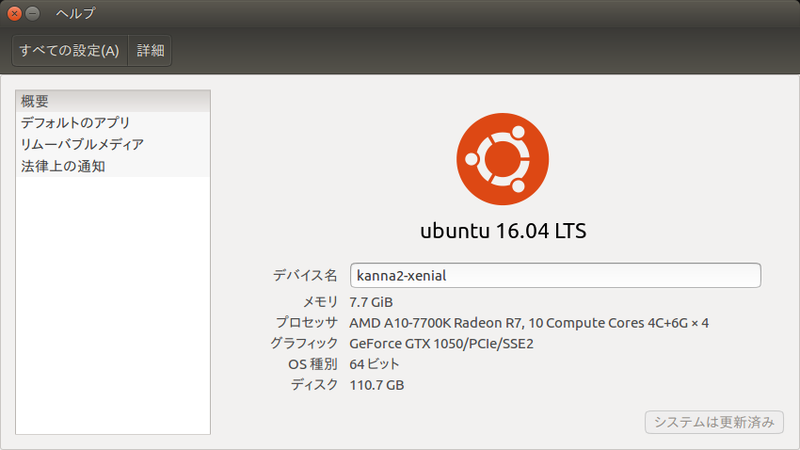Click the ubuntu 16.04 LTS text
This screenshot has width=800, height=450.
(x=503, y=231)
